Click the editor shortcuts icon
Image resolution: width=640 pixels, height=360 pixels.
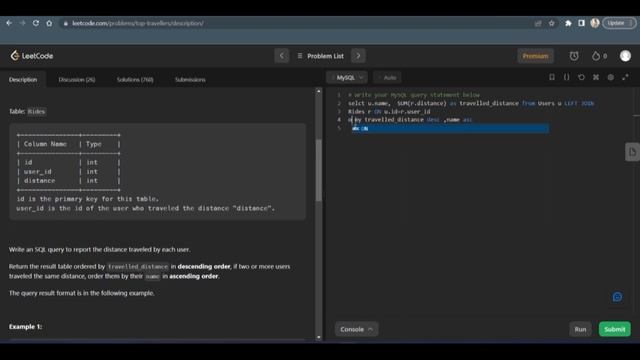click(x=596, y=77)
